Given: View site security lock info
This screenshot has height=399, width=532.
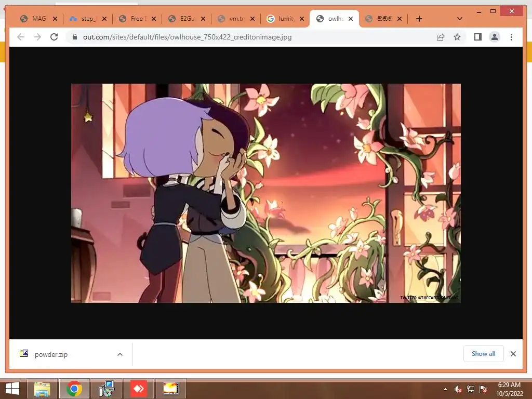Looking at the screenshot, I should [x=75, y=37].
